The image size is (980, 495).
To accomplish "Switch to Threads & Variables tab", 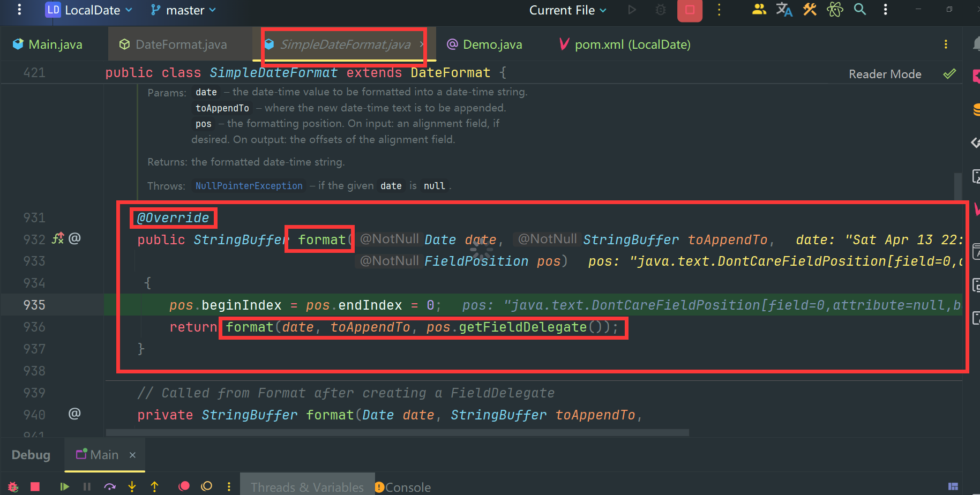I will 307,487.
